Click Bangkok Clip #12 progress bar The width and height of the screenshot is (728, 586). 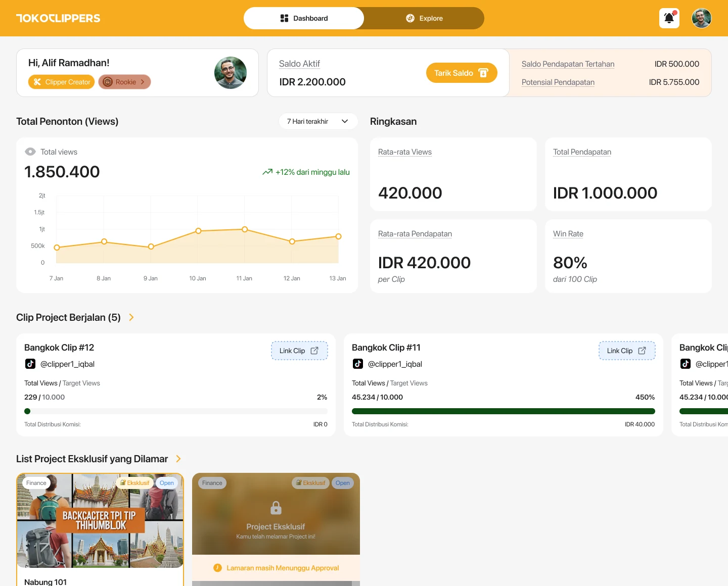[x=176, y=411]
